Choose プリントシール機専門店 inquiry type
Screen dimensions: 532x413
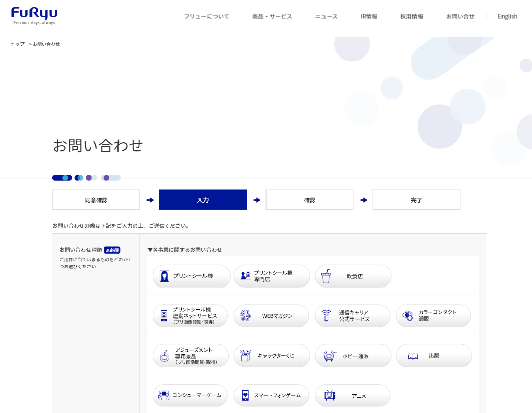click(272, 276)
